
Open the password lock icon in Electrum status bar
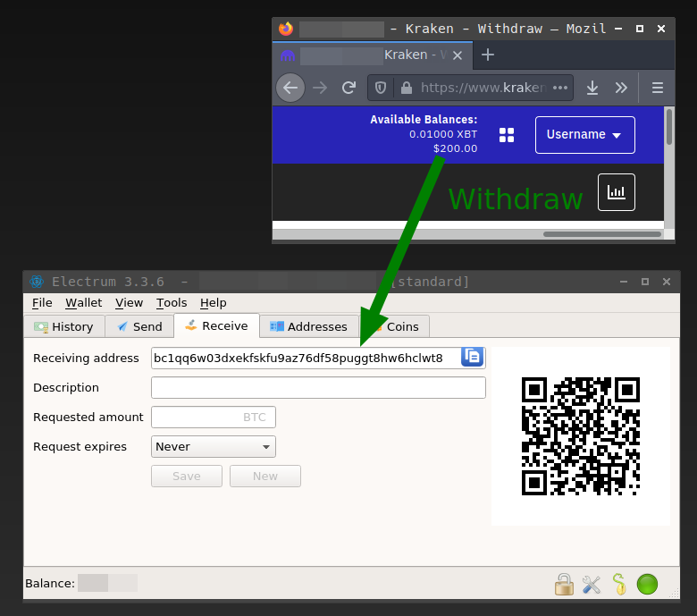point(564,584)
